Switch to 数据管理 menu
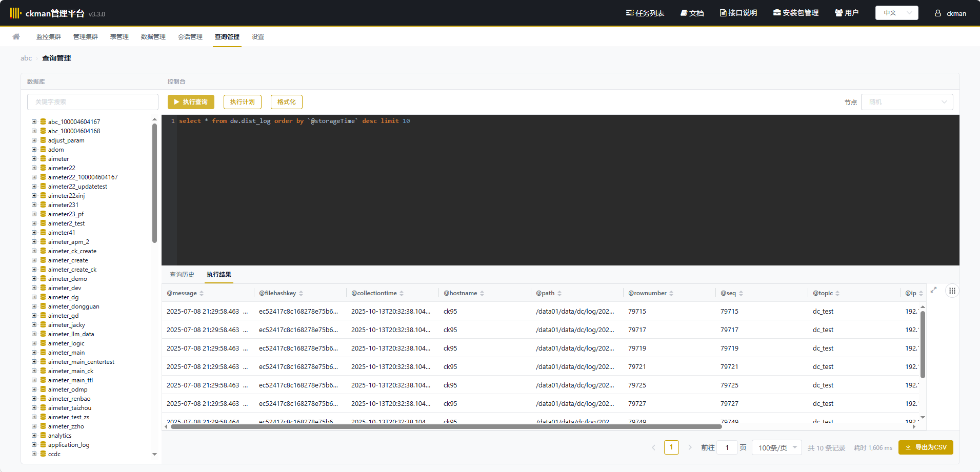 click(x=153, y=37)
